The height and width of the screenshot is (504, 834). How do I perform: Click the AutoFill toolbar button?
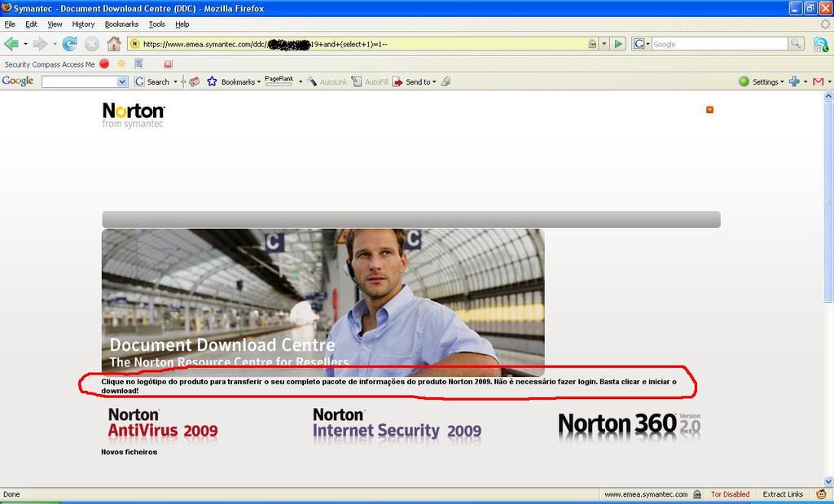click(370, 81)
